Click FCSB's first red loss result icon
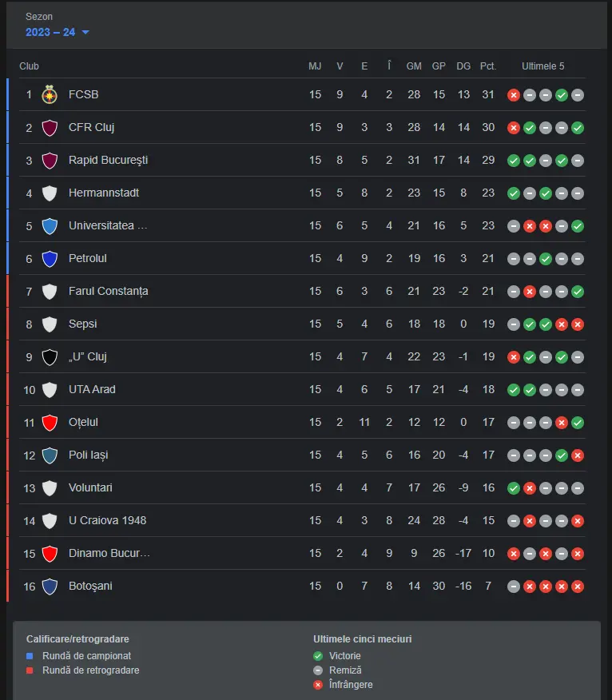Viewport: 612px width, 700px height. (x=514, y=95)
